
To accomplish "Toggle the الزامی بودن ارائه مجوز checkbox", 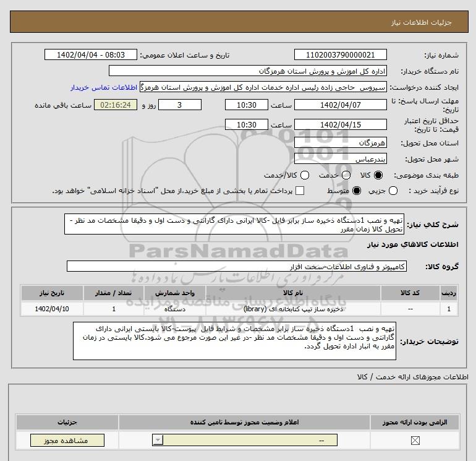I will 415,440.
